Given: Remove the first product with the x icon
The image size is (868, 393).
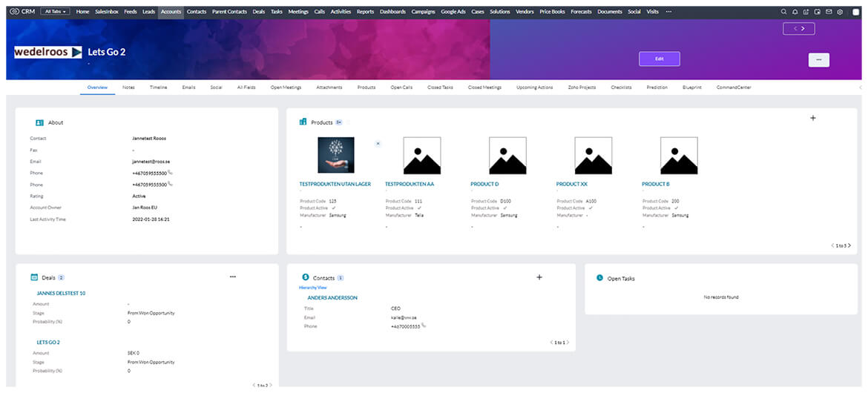Looking at the screenshot, I should [378, 143].
